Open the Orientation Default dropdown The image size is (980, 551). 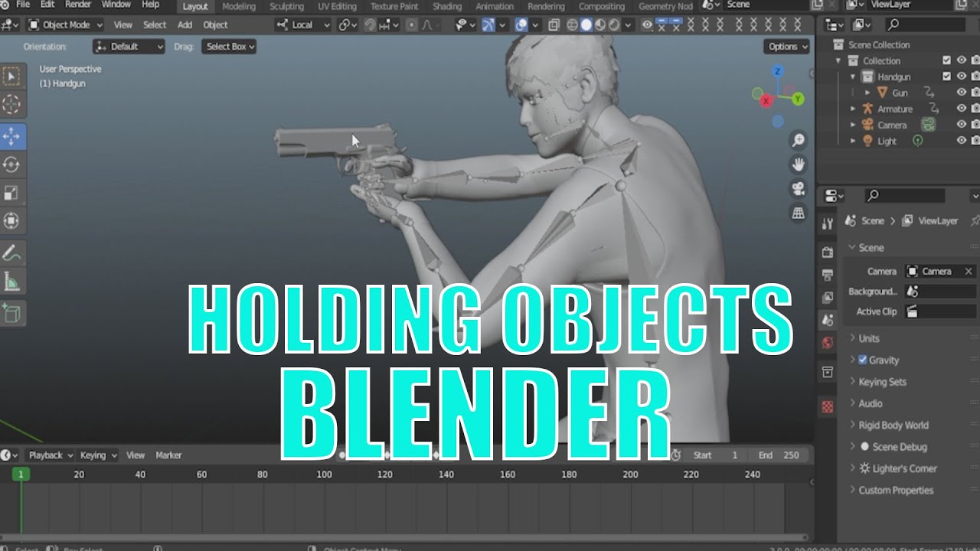click(129, 47)
